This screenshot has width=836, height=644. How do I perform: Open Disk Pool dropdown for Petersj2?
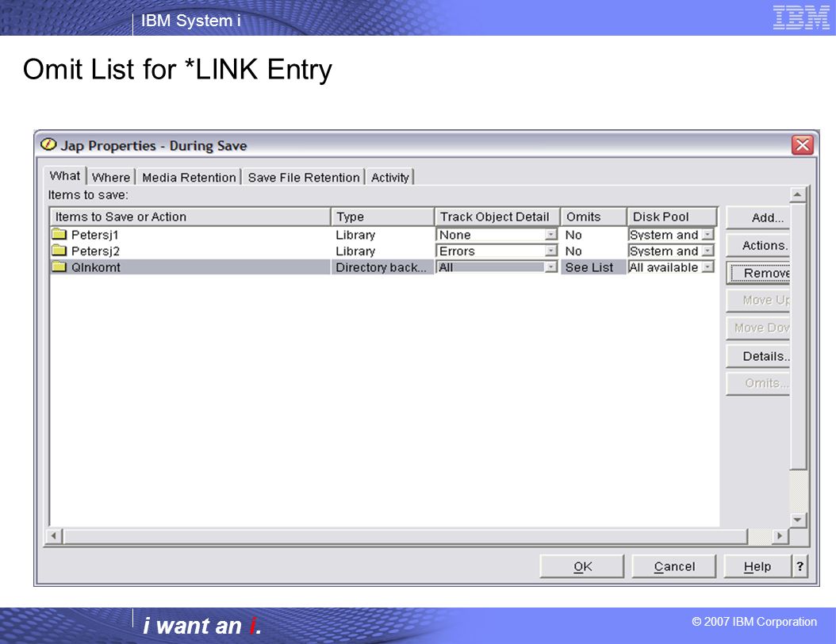708,251
